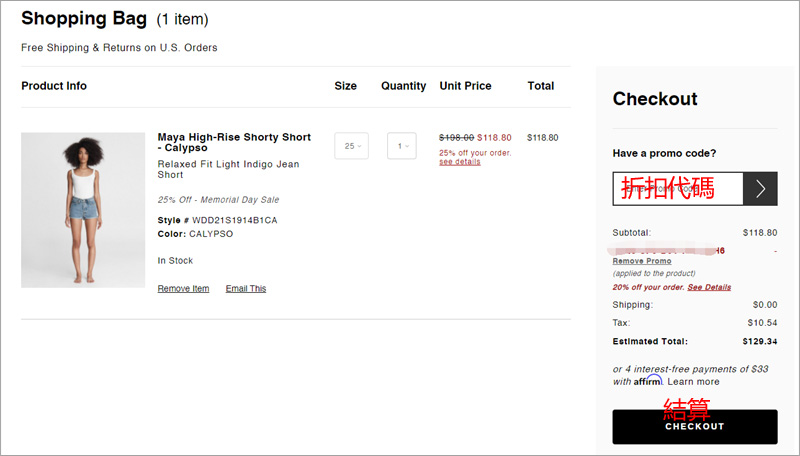Click the Shopping Bag heading

point(84,18)
